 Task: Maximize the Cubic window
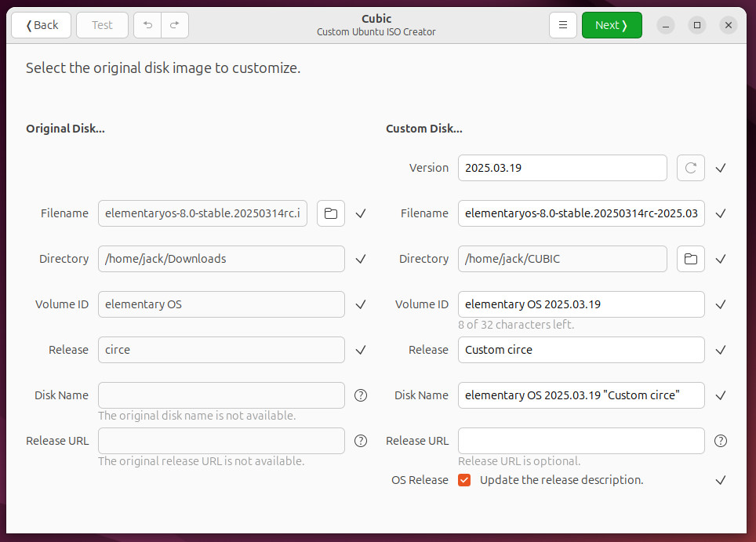[697, 25]
